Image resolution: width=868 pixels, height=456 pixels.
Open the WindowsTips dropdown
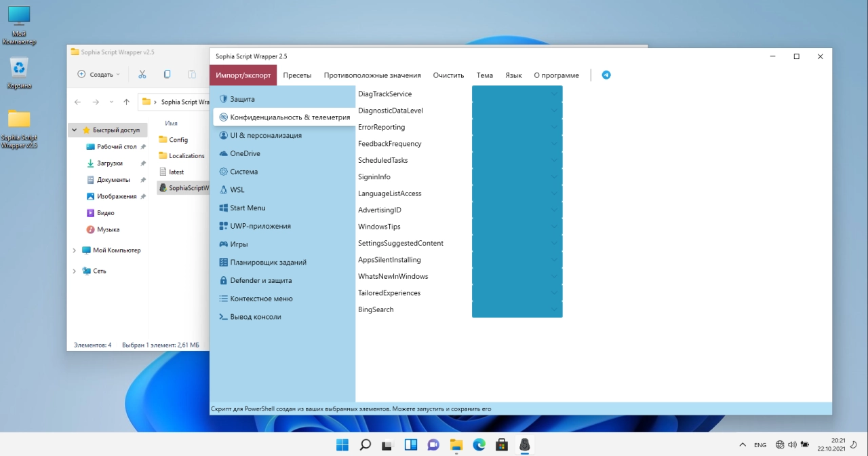pos(517,227)
